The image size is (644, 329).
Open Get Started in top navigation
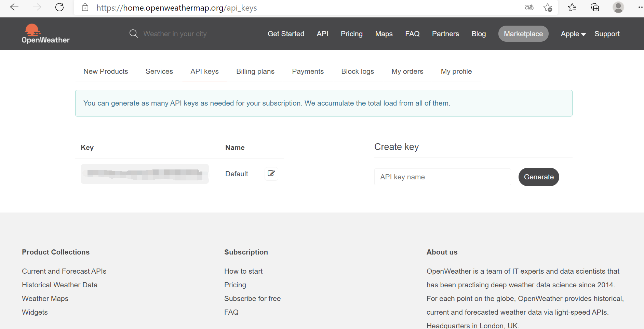[286, 34]
